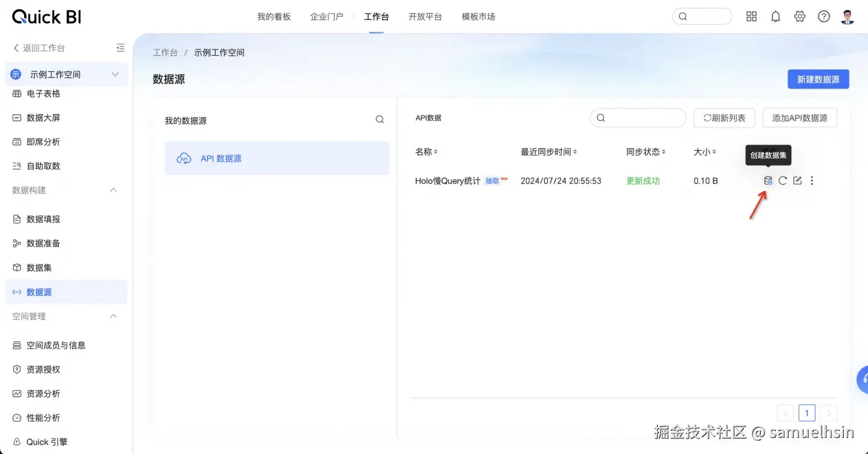Image resolution: width=868 pixels, height=454 pixels.
Task: Click search icon next to 我的数据源
Action: (x=380, y=120)
